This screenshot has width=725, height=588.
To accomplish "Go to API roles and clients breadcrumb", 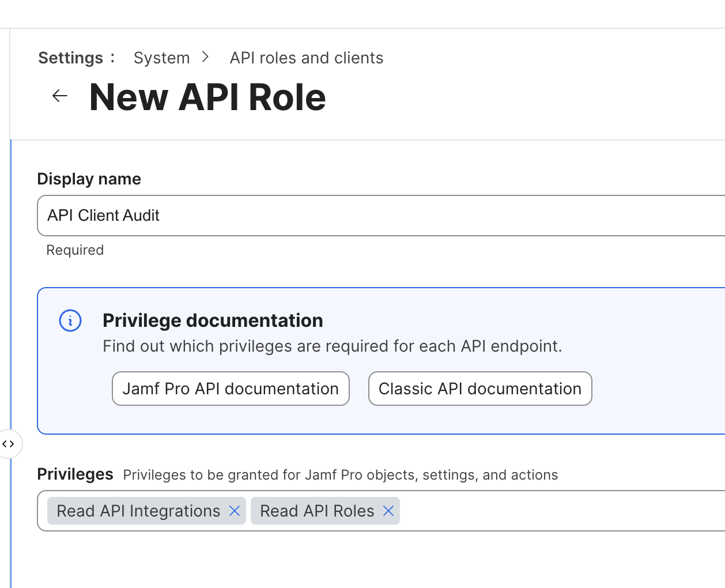I will point(307,58).
